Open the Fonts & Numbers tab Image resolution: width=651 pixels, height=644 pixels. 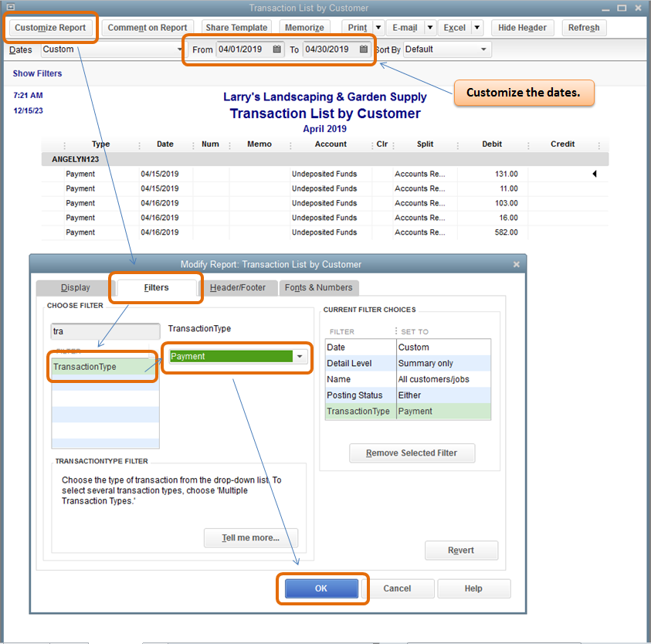point(318,288)
